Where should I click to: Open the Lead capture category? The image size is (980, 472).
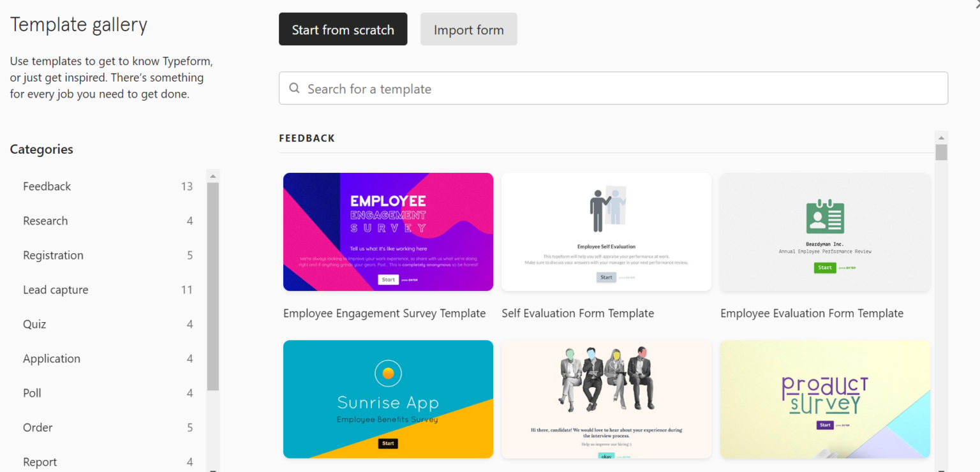55,290
